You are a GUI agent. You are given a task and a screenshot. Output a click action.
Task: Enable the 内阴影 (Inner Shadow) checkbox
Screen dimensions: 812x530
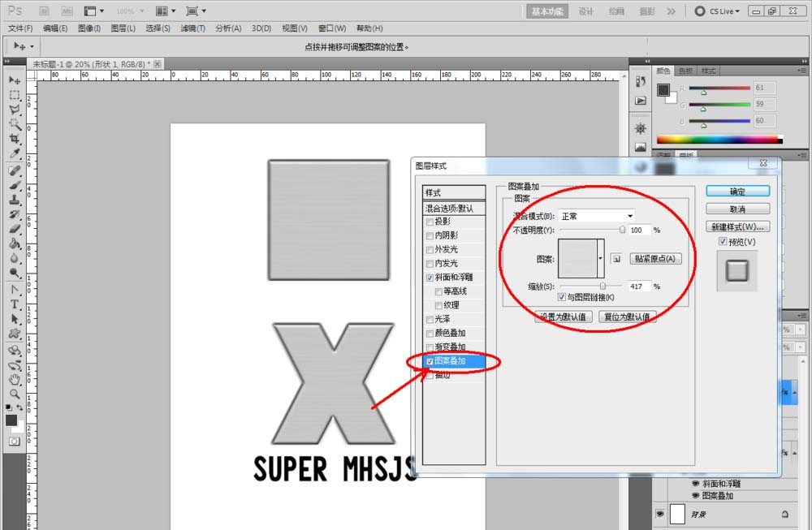pyautogui.click(x=430, y=236)
